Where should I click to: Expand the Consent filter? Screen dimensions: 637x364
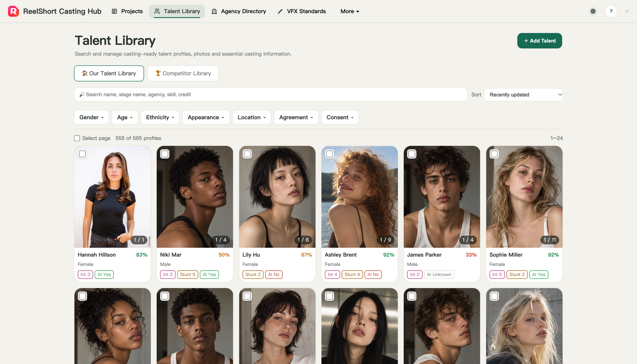point(340,117)
